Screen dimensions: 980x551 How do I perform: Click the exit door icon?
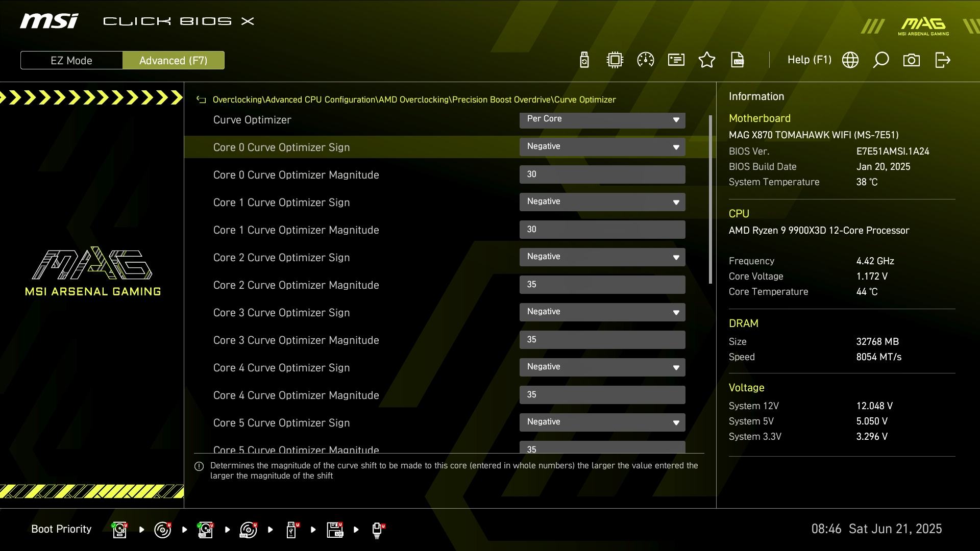(942, 60)
